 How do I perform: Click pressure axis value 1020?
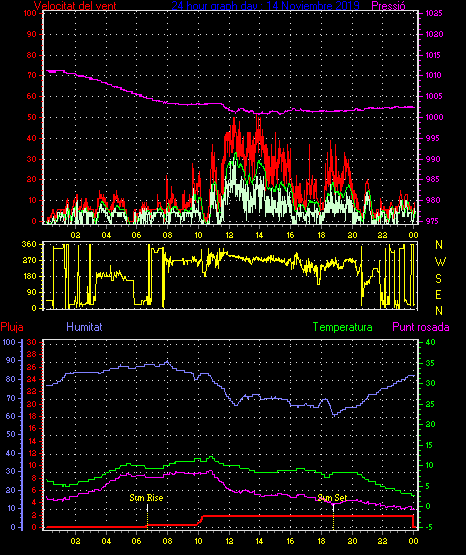434,34
